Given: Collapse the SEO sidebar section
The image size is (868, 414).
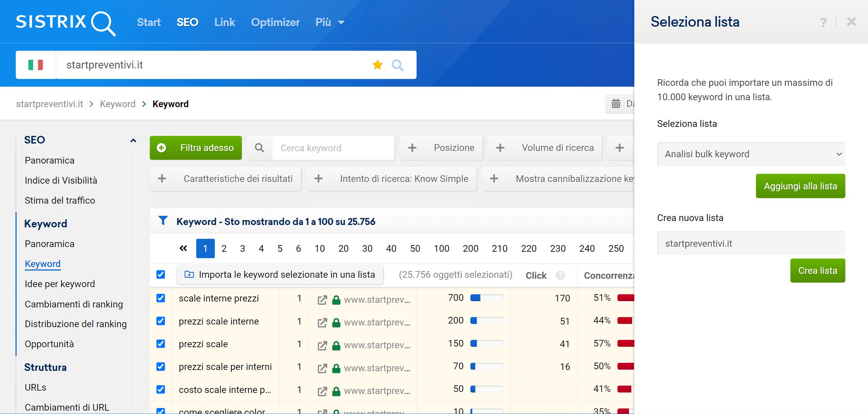Looking at the screenshot, I should [x=133, y=140].
